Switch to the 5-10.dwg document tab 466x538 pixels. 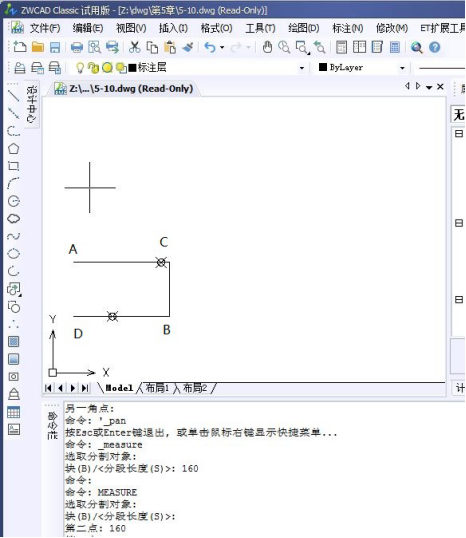pos(124,89)
